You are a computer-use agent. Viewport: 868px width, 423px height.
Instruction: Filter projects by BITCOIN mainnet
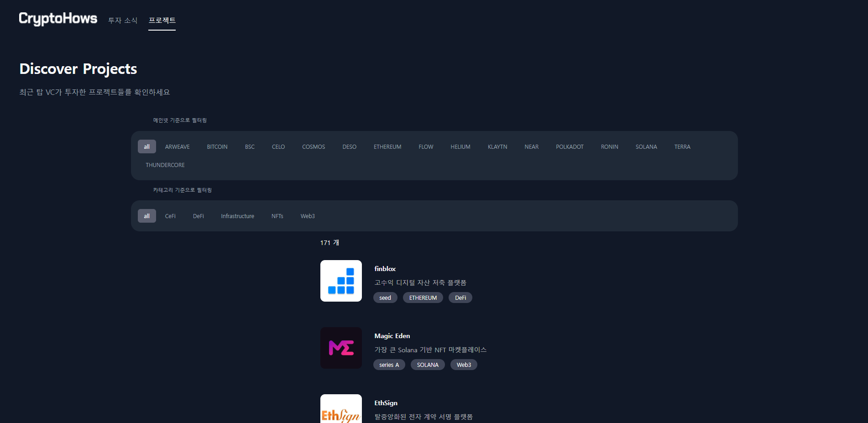click(217, 146)
